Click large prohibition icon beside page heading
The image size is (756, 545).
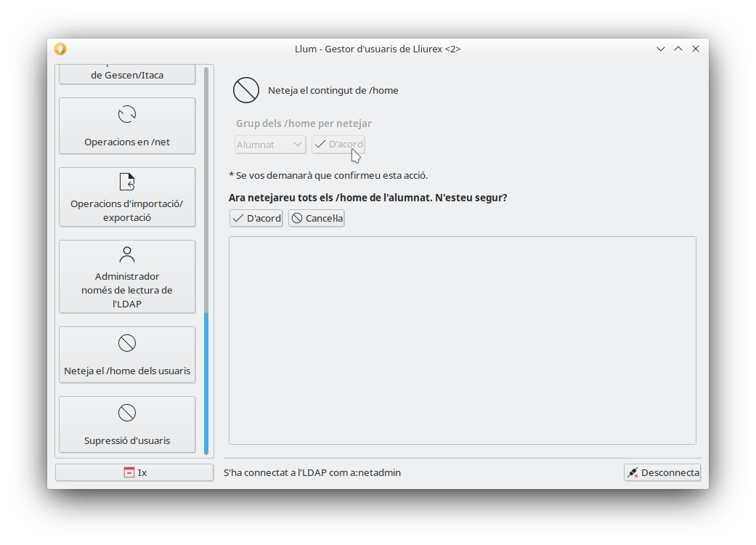coord(246,90)
